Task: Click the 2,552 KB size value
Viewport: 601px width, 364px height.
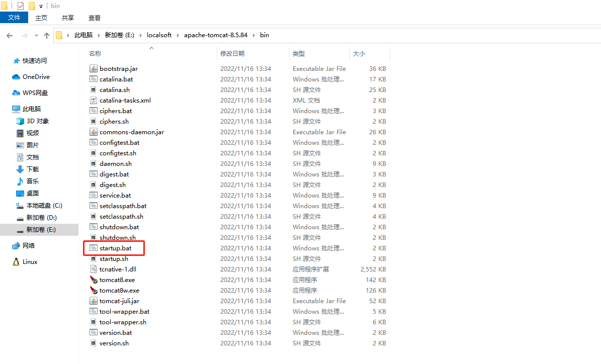Action: 373,269
